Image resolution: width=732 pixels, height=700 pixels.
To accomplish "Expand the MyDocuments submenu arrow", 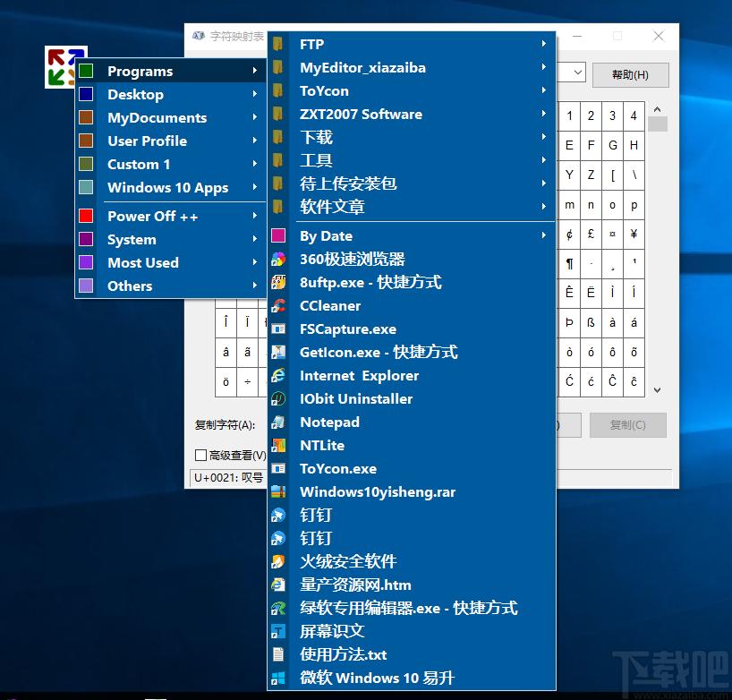I will [255, 117].
